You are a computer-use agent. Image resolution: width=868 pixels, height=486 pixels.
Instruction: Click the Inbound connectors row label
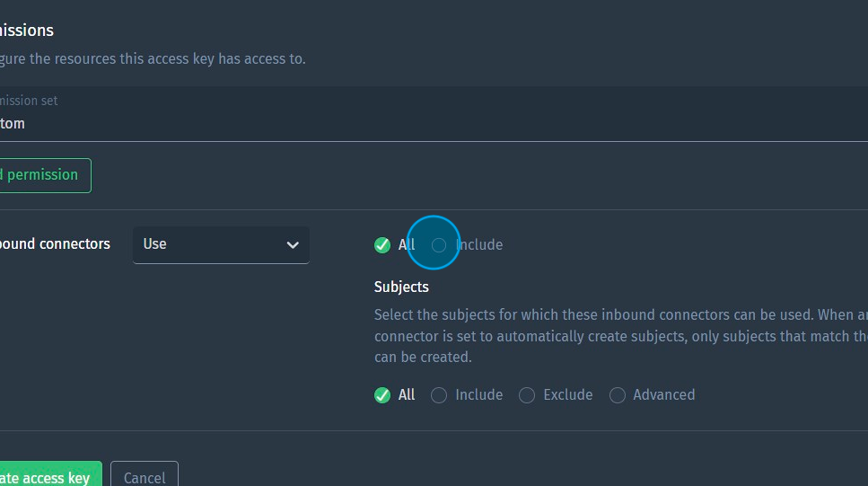click(x=54, y=243)
